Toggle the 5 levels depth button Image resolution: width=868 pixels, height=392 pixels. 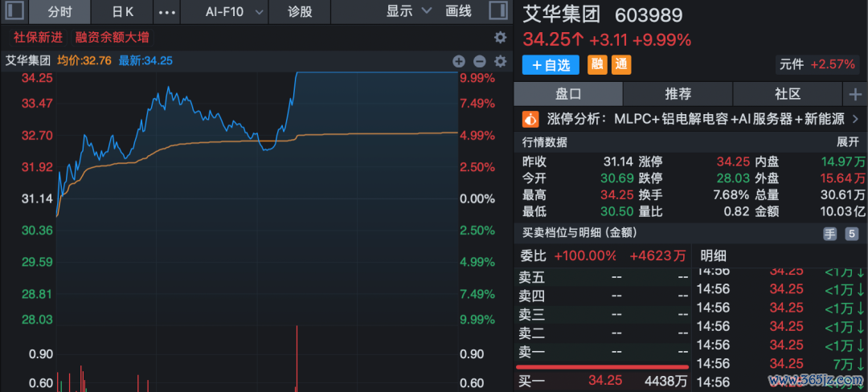851,234
